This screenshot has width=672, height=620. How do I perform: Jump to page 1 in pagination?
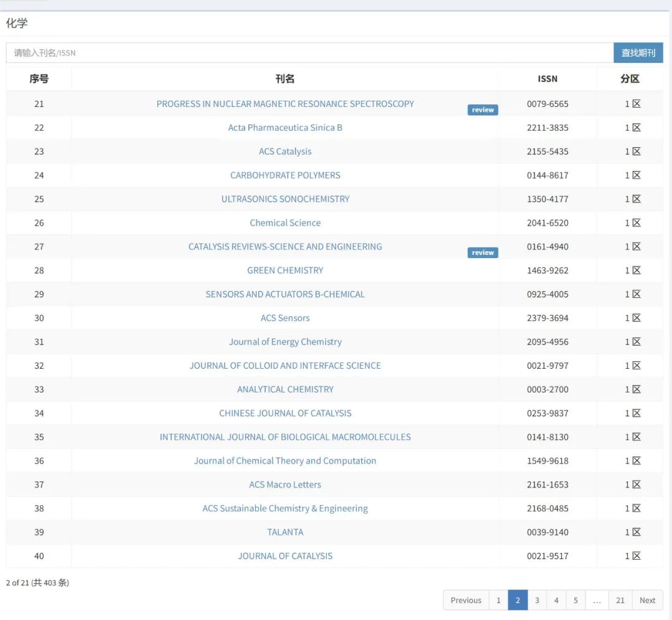tap(498, 600)
